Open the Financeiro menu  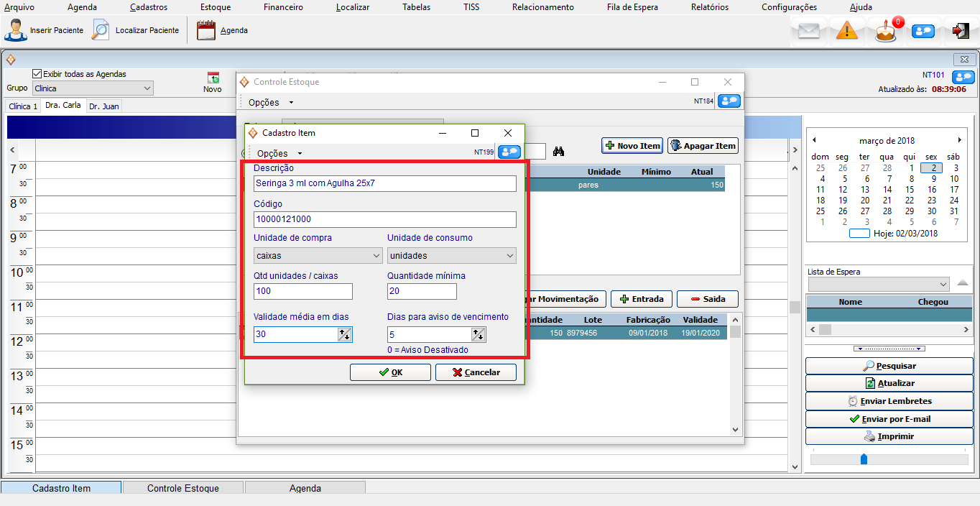point(283,7)
